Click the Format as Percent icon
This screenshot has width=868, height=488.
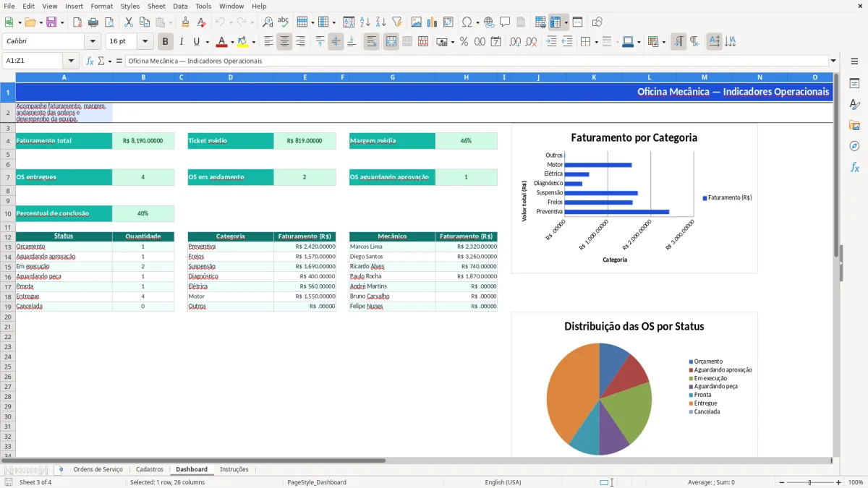click(x=464, y=42)
